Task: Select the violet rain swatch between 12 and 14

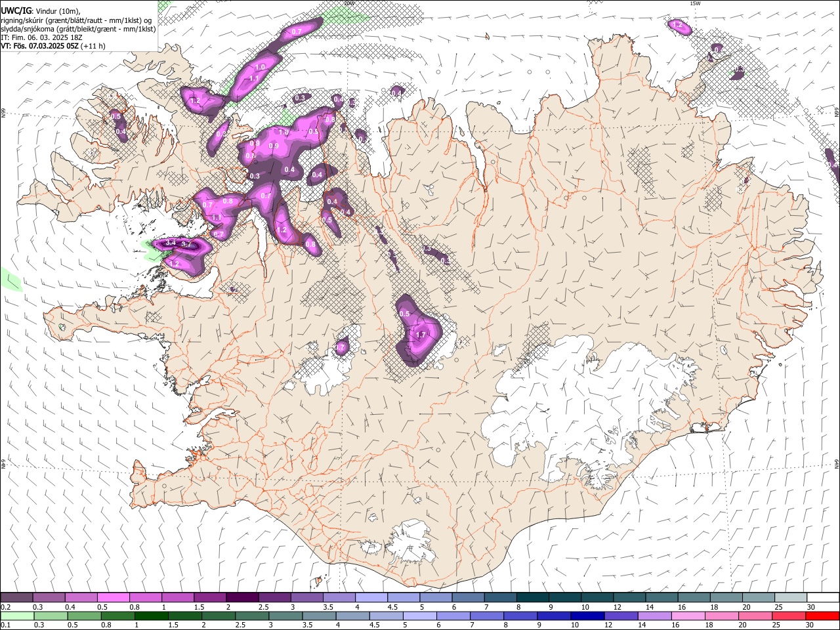Action: tap(620, 616)
